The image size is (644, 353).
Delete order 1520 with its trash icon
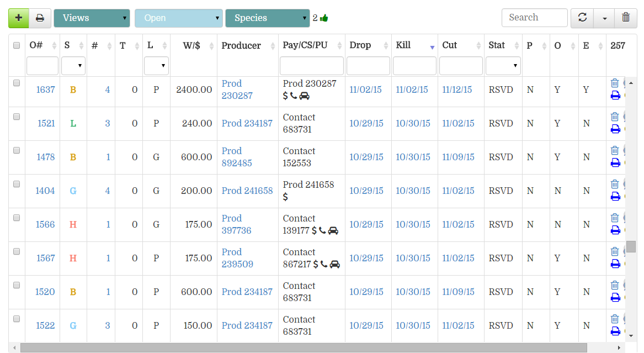tap(615, 286)
